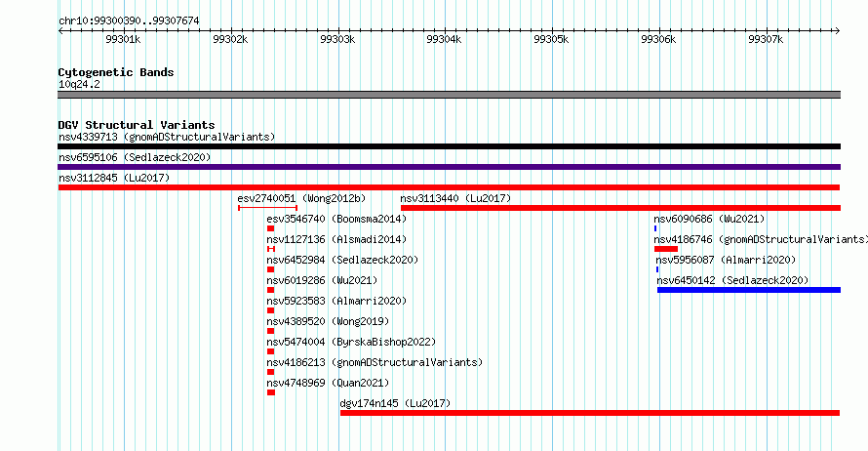Click nsv5956087 (Almarri2020) label
Image resolution: width=868 pixels, height=451 pixels.
(726, 260)
